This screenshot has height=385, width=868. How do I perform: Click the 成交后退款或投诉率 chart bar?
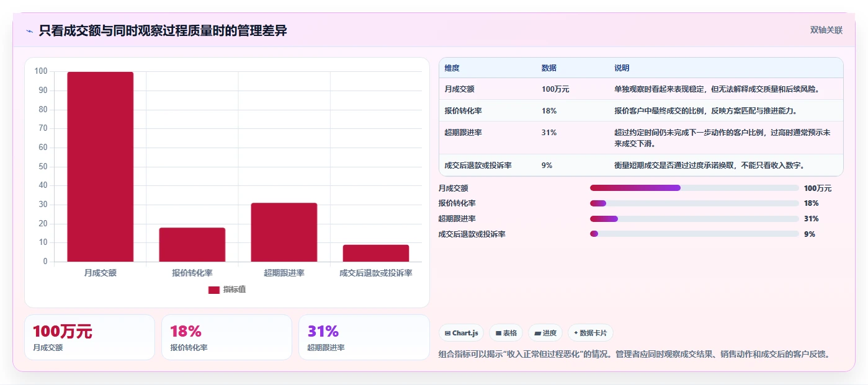click(x=376, y=253)
